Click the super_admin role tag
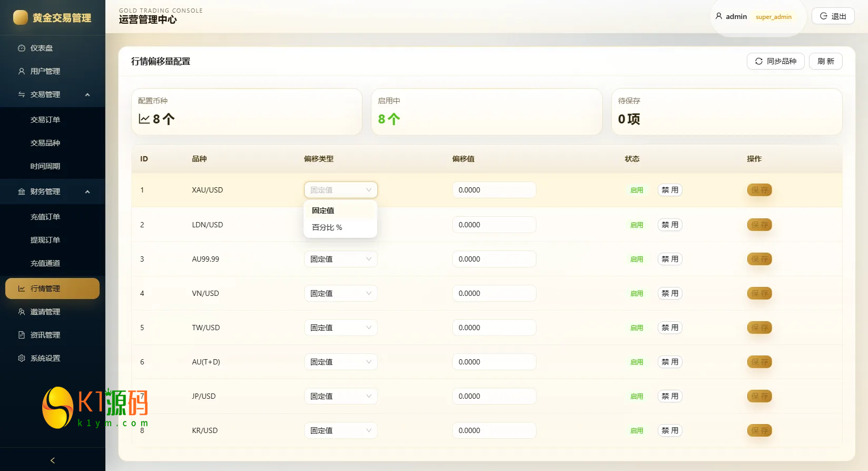Screen dimensions: 868x471 [x=774, y=17]
